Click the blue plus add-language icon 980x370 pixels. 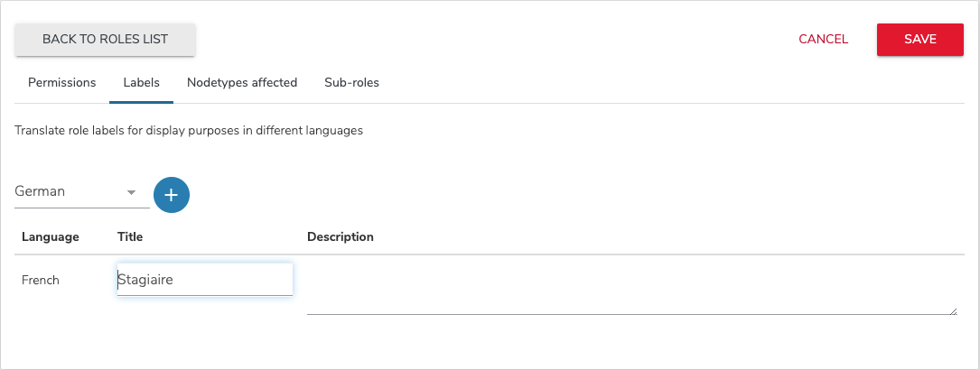coord(172,195)
